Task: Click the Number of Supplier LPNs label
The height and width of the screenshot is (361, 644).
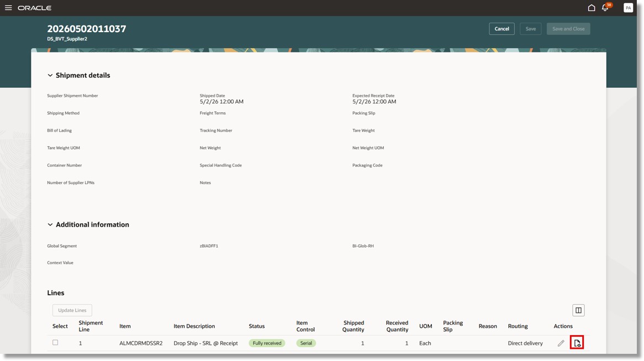Action: 71,182
